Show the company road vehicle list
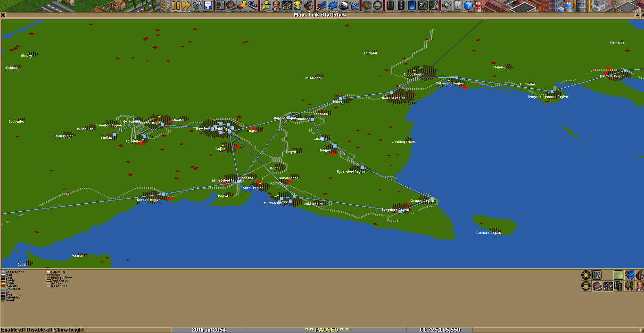Viewport: 644px width, 333px height. (332, 6)
